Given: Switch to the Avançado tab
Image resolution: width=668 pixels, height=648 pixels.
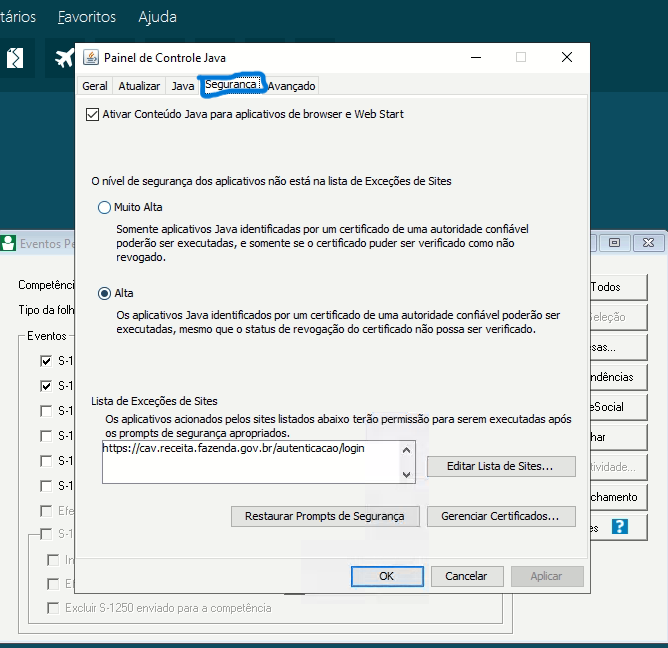Looking at the screenshot, I should (x=291, y=86).
